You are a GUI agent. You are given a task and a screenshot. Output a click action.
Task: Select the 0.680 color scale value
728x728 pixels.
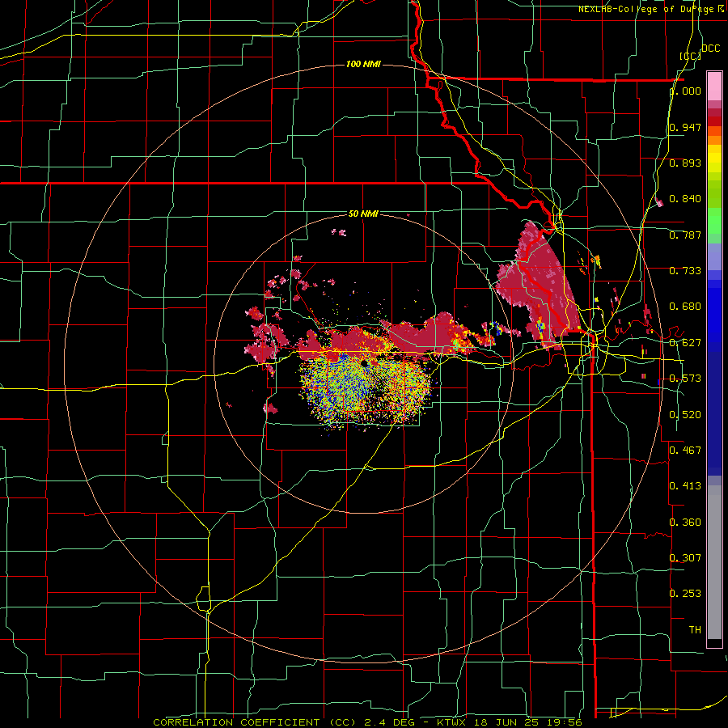point(685,307)
